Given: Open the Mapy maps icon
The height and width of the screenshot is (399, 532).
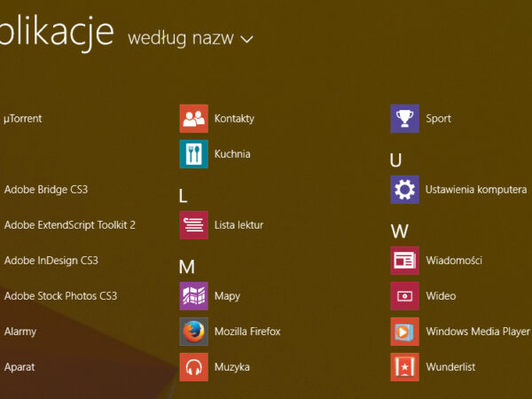Looking at the screenshot, I should click(193, 296).
